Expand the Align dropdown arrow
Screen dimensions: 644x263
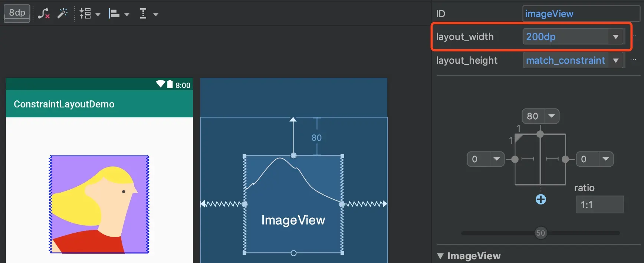click(x=127, y=15)
